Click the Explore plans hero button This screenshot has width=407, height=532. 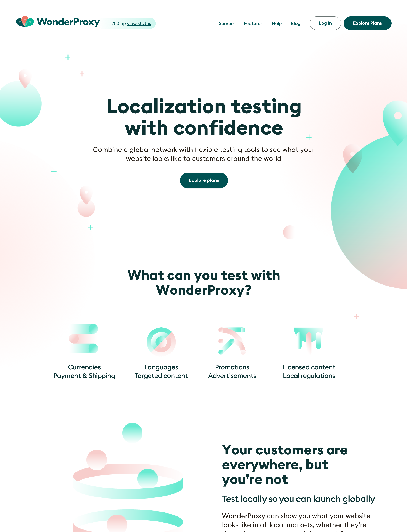coord(204,180)
